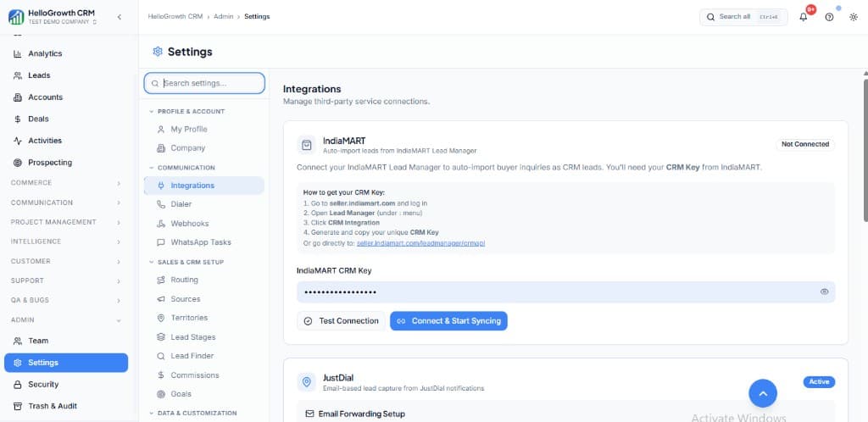Click the IndiaMART shopping bag icon
The image size is (868, 422).
pyautogui.click(x=306, y=145)
